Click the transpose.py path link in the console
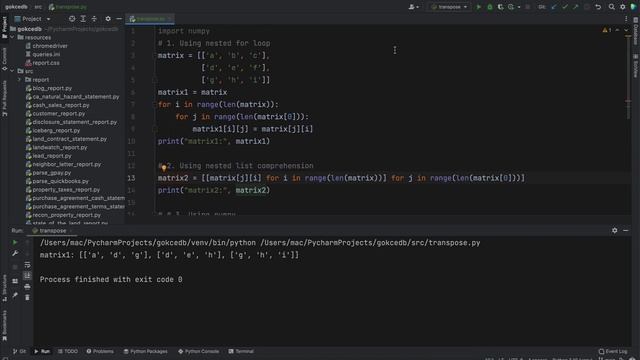640x360 pixels. (370, 243)
